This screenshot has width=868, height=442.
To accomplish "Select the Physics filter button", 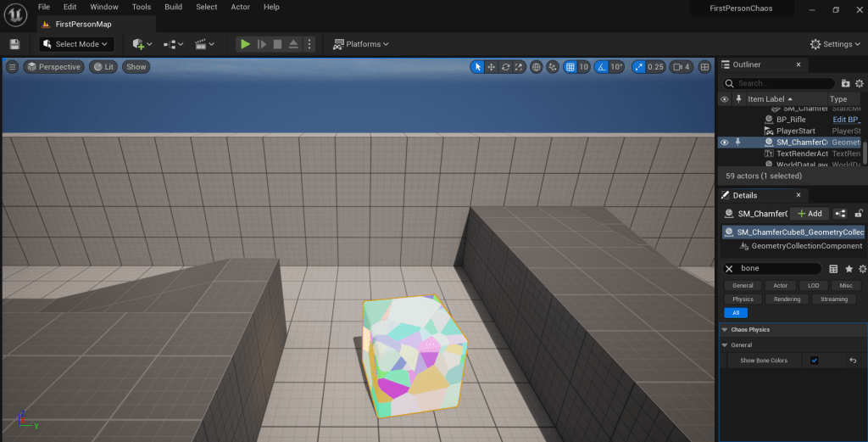I will [x=743, y=299].
